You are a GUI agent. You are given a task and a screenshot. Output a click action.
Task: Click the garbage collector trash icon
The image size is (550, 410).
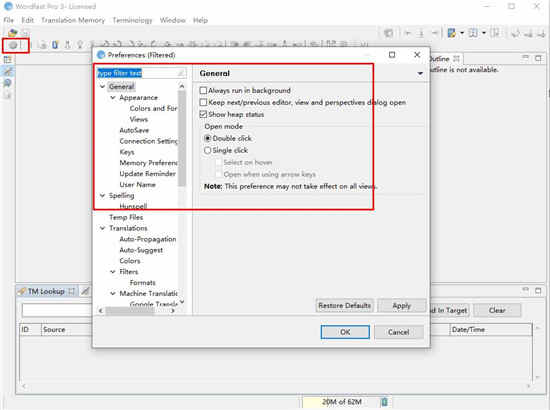click(x=384, y=402)
